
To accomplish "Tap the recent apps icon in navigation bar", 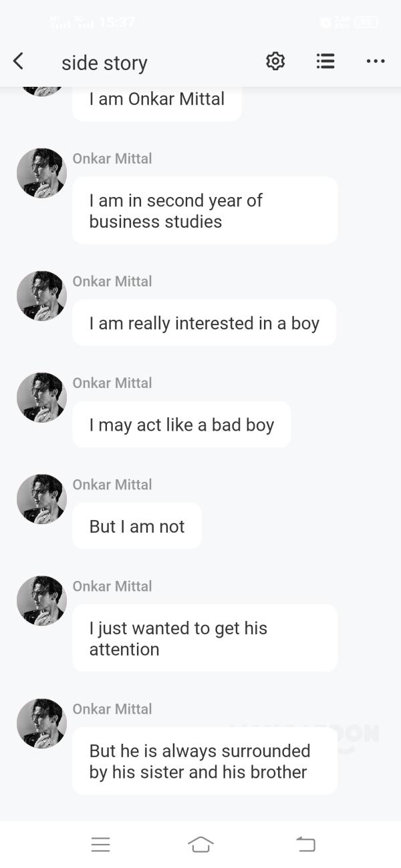I will point(101,844).
